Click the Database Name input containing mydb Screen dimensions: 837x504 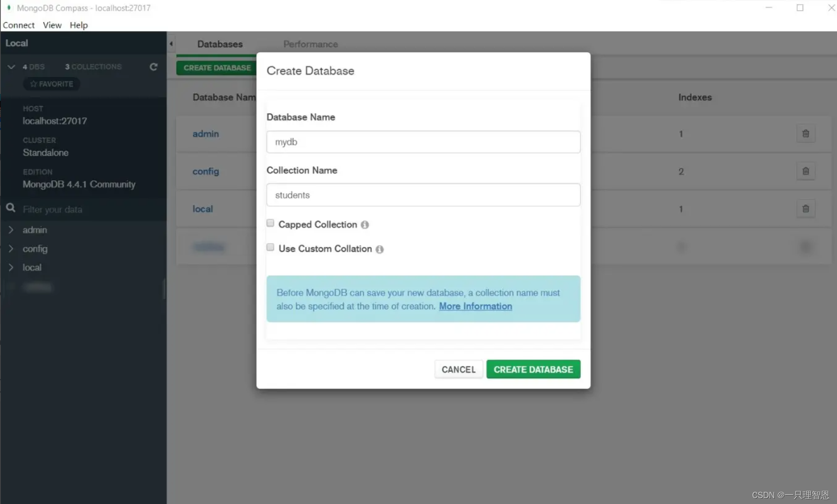(x=422, y=142)
